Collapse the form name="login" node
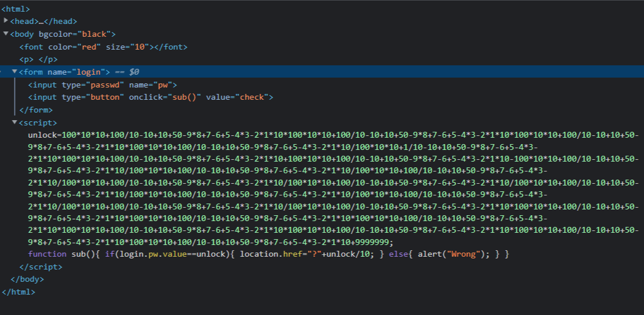This screenshot has width=644, height=315. tap(15, 72)
